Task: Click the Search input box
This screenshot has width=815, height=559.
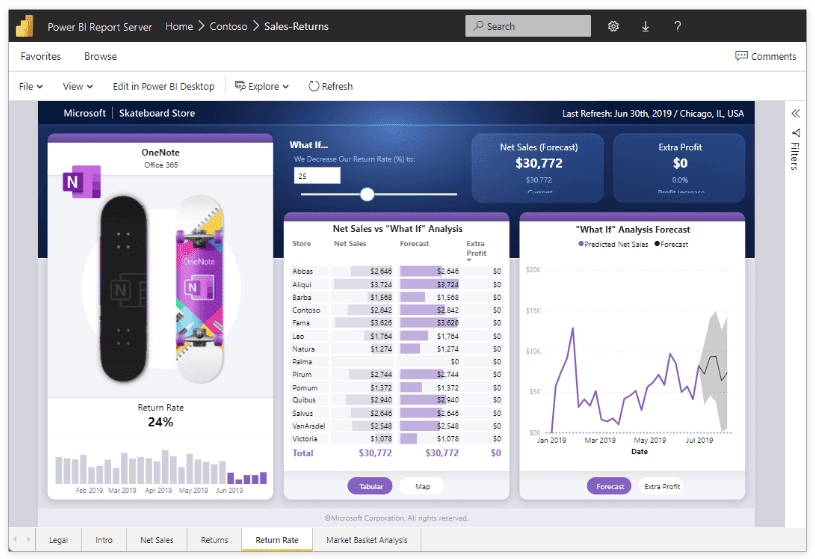Action: coord(528,26)
